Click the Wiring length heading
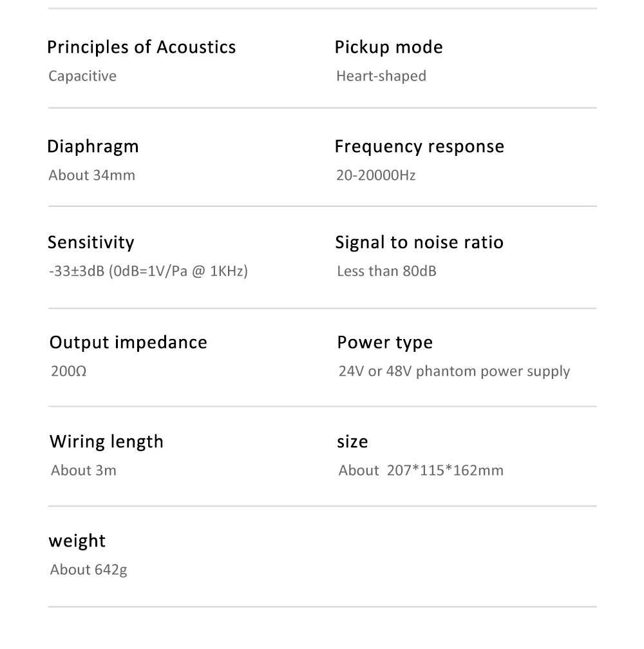 pyautogui.click(x=106, y=441)
